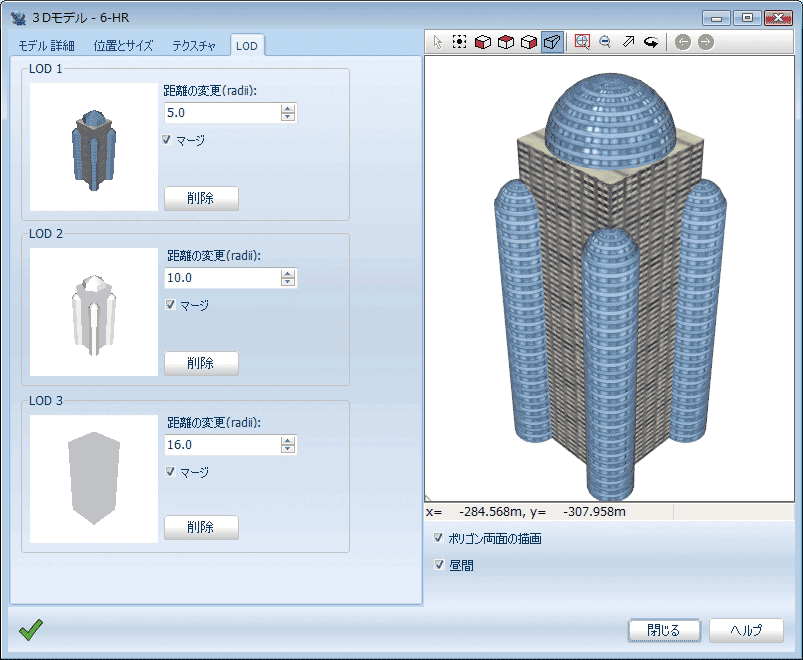
Task: Toggle the 昼間 daytime checkbox
Action: click(x=438, y=565)
